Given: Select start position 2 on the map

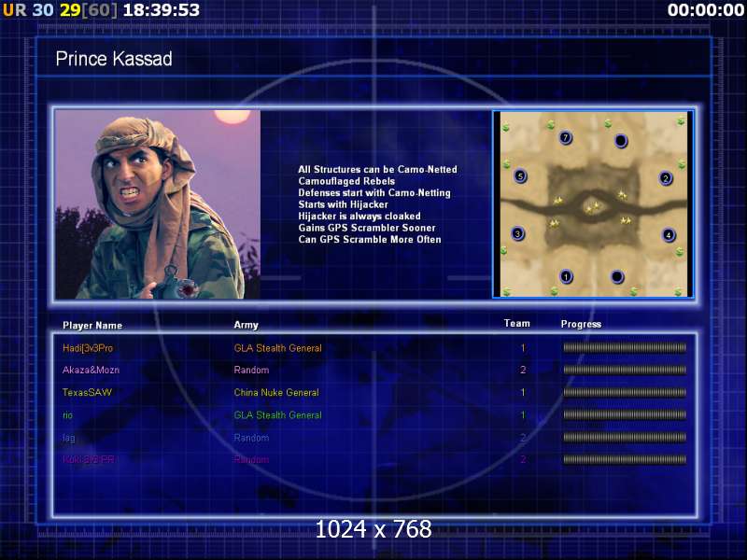Looking at the screenshot, I should point(666,178).
